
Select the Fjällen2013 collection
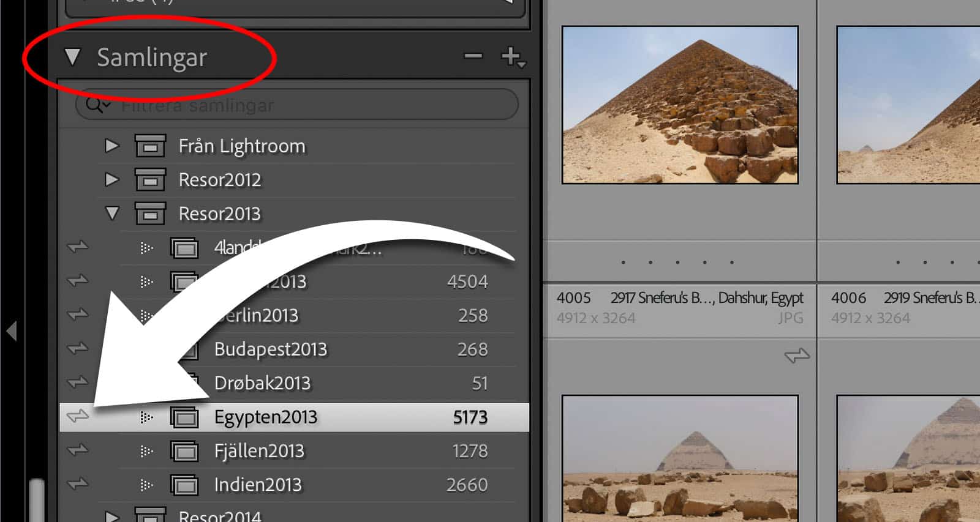[259, 452]
